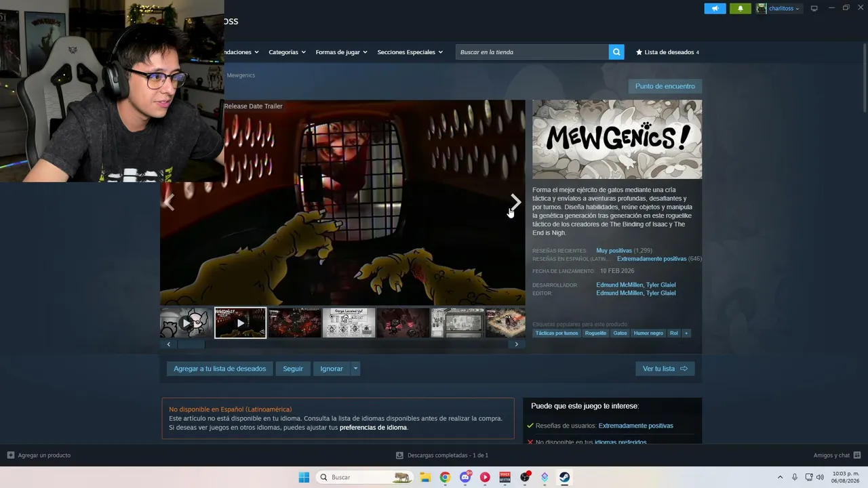Screen dimensions: 868x488
Task: Click the left arrow of the thumbnail strip
Action: (x=169, y=344)
